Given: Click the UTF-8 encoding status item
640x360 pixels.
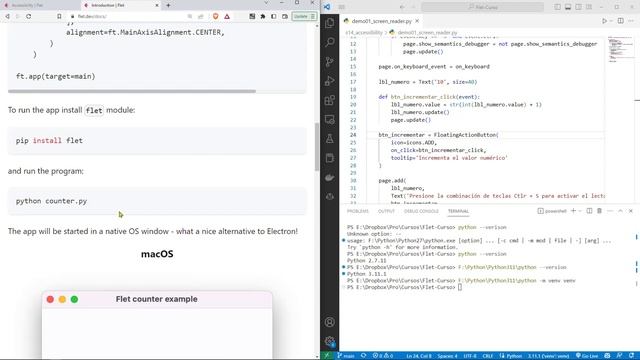Looking at the screenshot, I should pyautogui.click(x=470, y=356).
